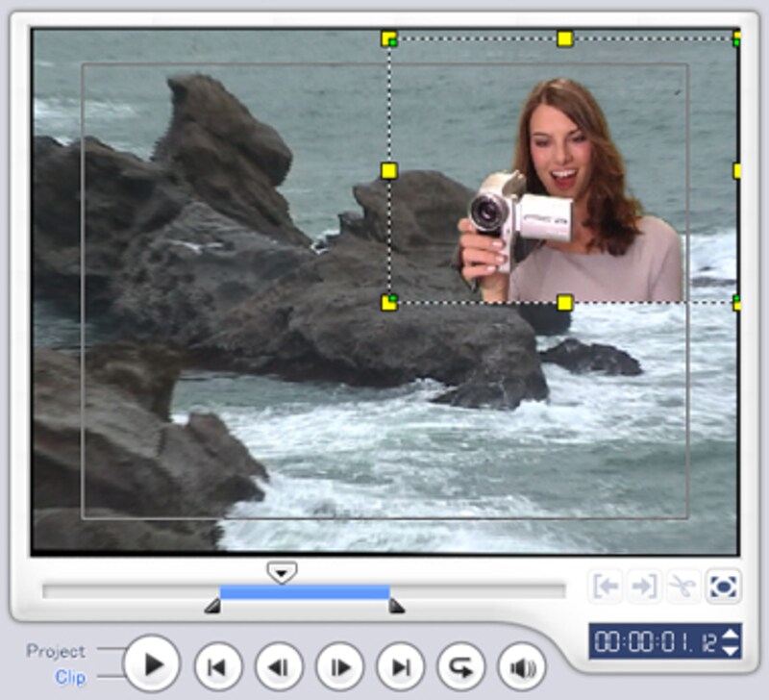Advance to the next frame

(x=339, y=665)
